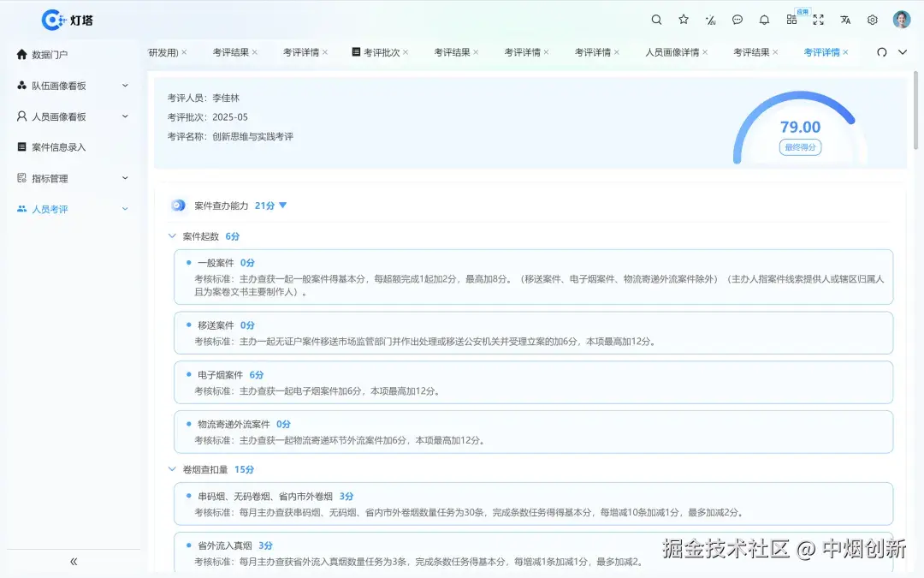The image size is (924, 578).
Task: Click the 最终得分 button under the gauge
Action: point(799,147)
